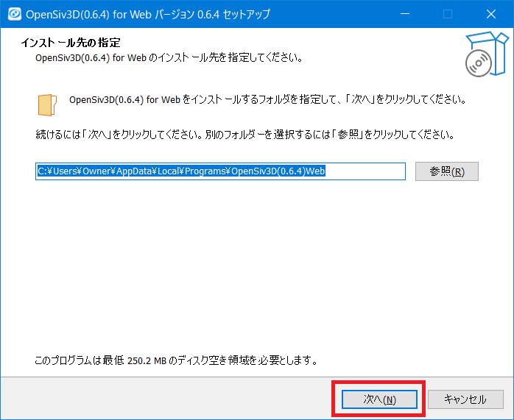
Task: Click the yellow folder icon
Action: (48, 105)
